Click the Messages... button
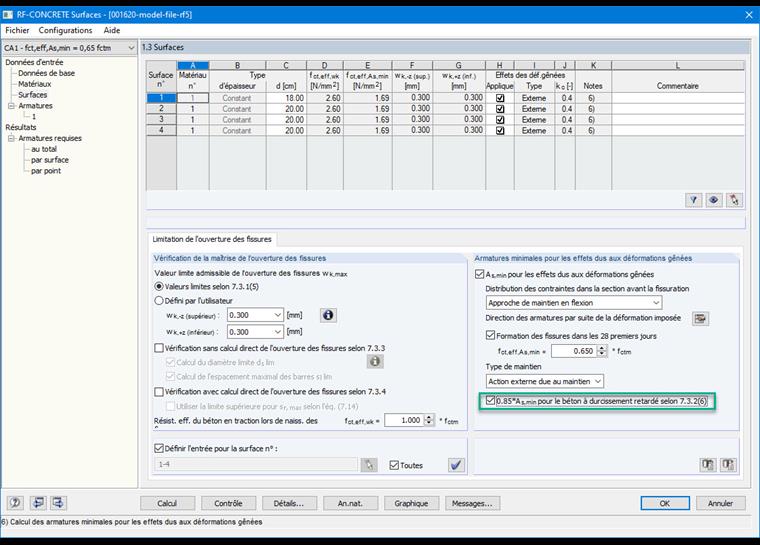This screenshot has width=760, height=545. [473, 503]
